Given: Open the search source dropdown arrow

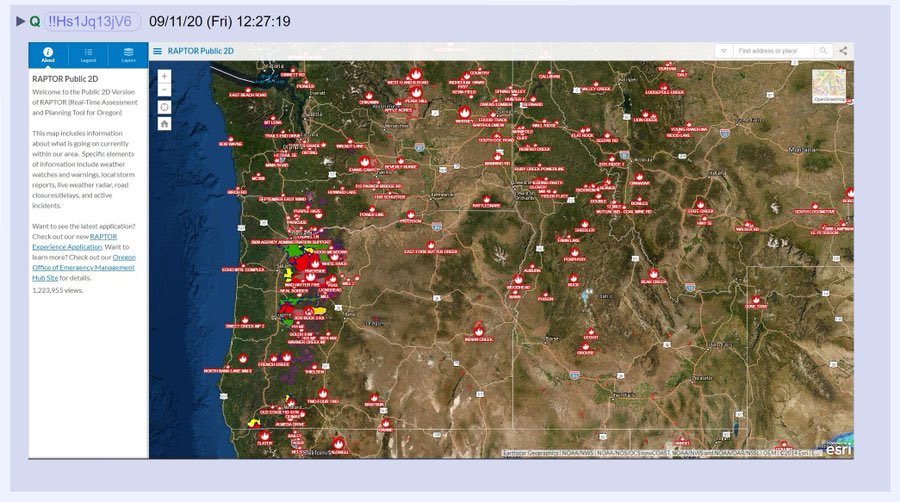Looking at the screenshot, I should pos(723,51).
